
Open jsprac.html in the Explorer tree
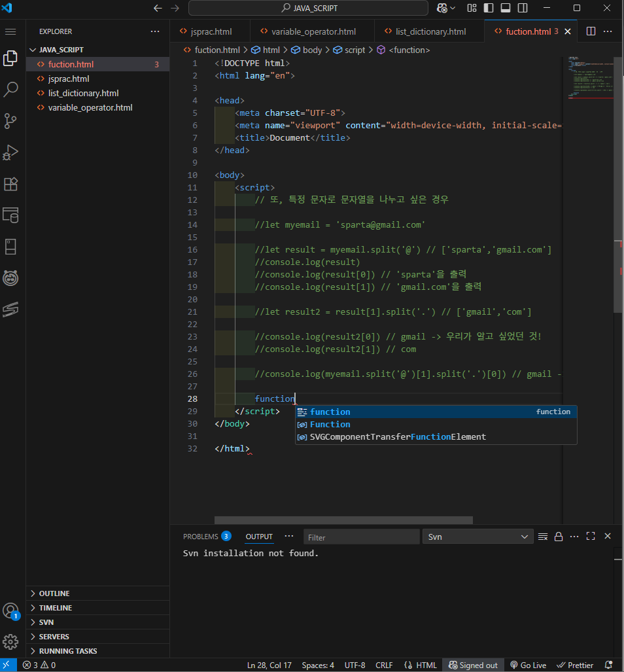[x=98, y=79]
